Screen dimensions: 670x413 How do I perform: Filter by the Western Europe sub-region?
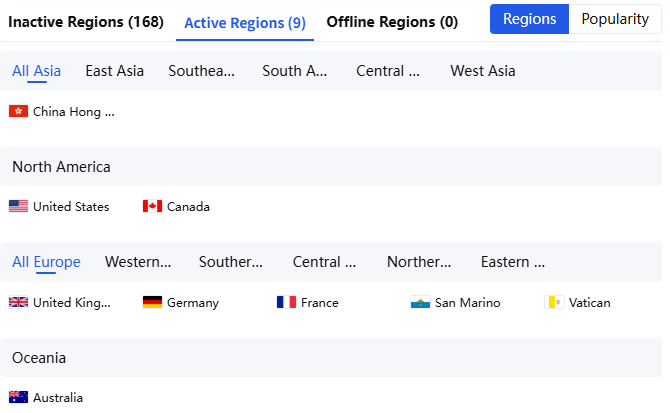tap(138, 262)
